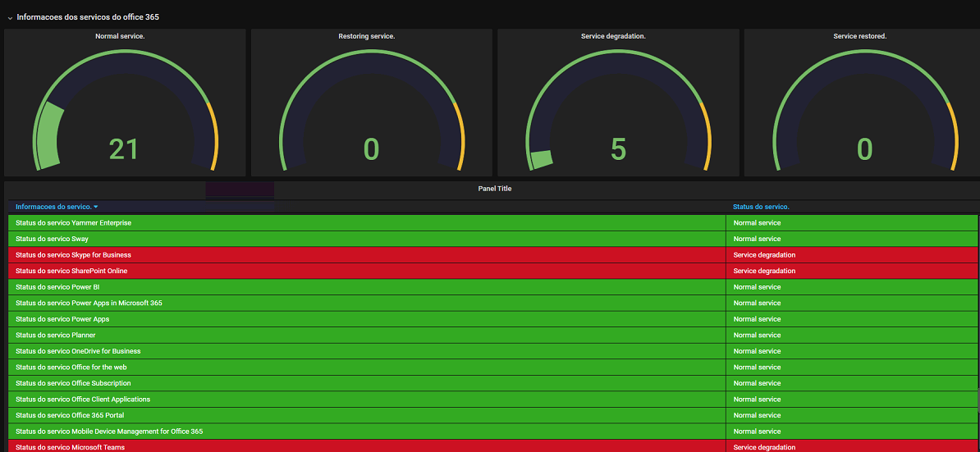Click Normal service status for Office 365 Portal

(x=757, y=415)
